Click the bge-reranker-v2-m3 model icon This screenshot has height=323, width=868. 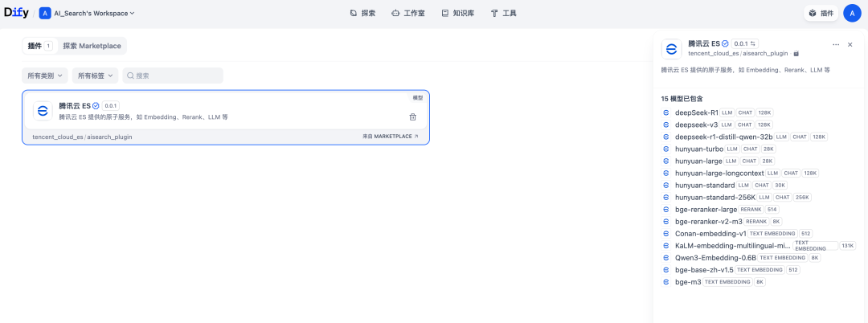(666, 221)
